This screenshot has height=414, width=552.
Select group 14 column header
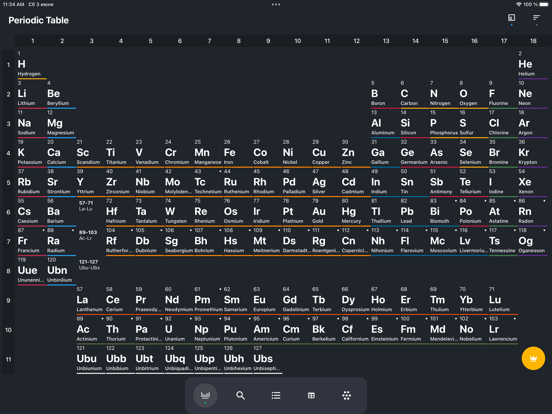415,41
